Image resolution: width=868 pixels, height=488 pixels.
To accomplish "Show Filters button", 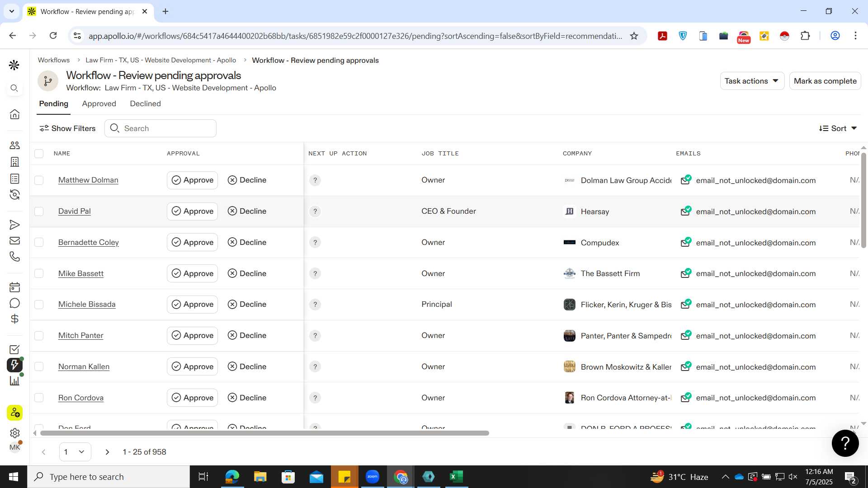I will (67, 128).
